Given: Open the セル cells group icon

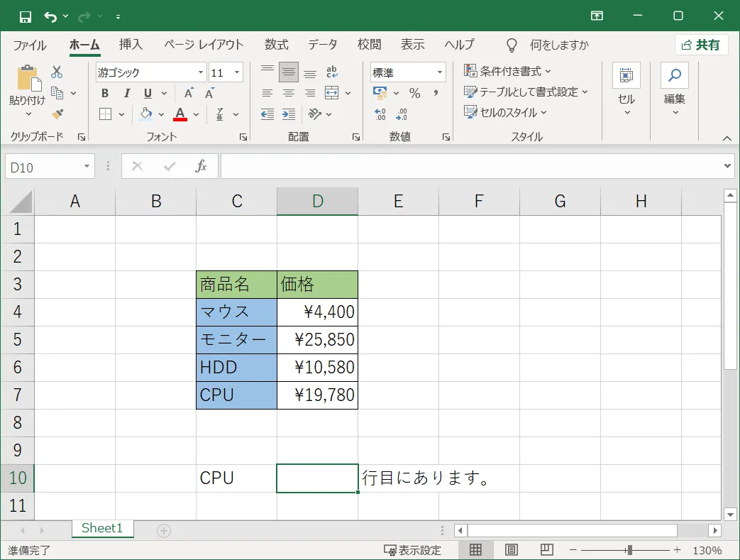Looking at the screenshot, I should point(626,75).
